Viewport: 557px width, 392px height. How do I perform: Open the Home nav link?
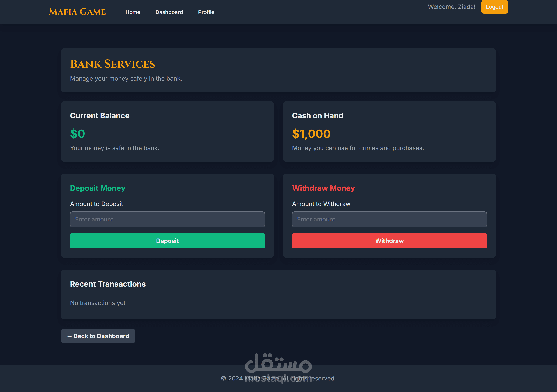133,12
